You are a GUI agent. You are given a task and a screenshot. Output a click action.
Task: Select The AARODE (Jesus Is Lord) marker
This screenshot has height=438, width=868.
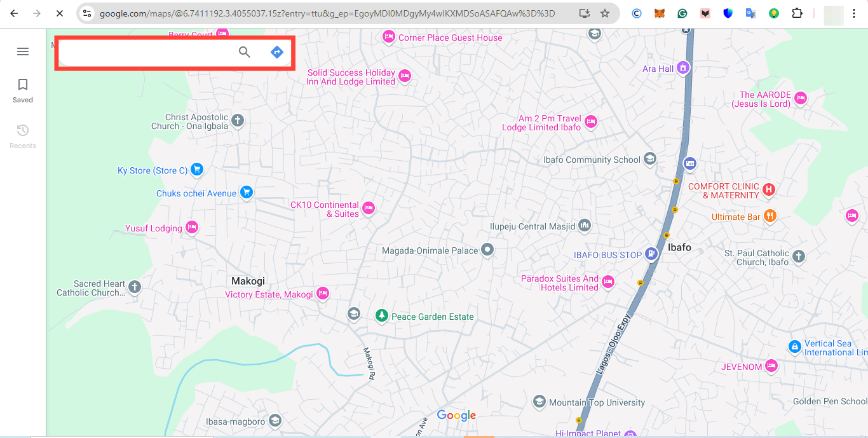pyautogui.click(x=801, y=98)
